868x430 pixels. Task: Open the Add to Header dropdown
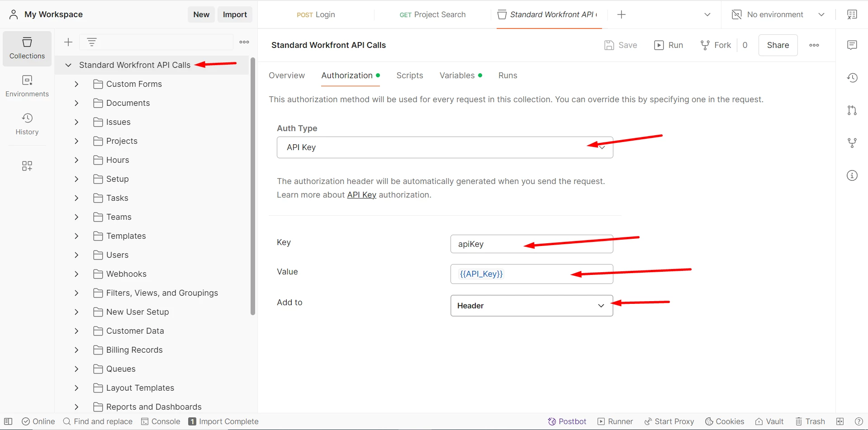(x=532, y=306)
